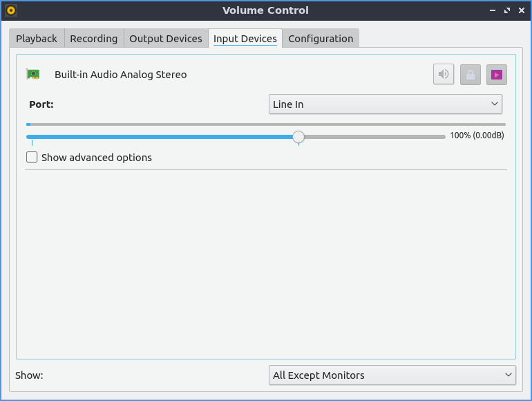The width and height of the screenshot is (532, 401).
Task: Go to the Output Devices tab
Action: pos(166,39)
